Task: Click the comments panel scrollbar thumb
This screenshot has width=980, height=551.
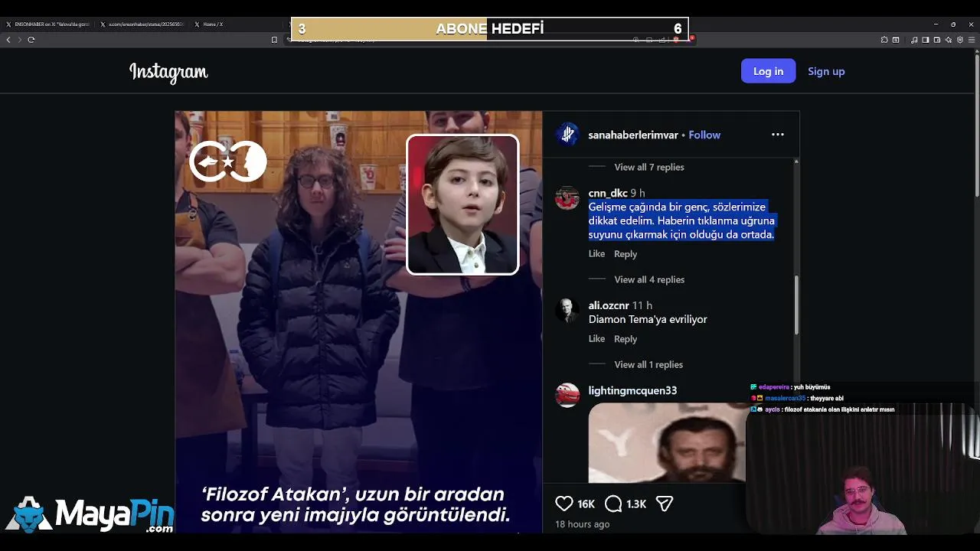Action: [x=796, y=305]
